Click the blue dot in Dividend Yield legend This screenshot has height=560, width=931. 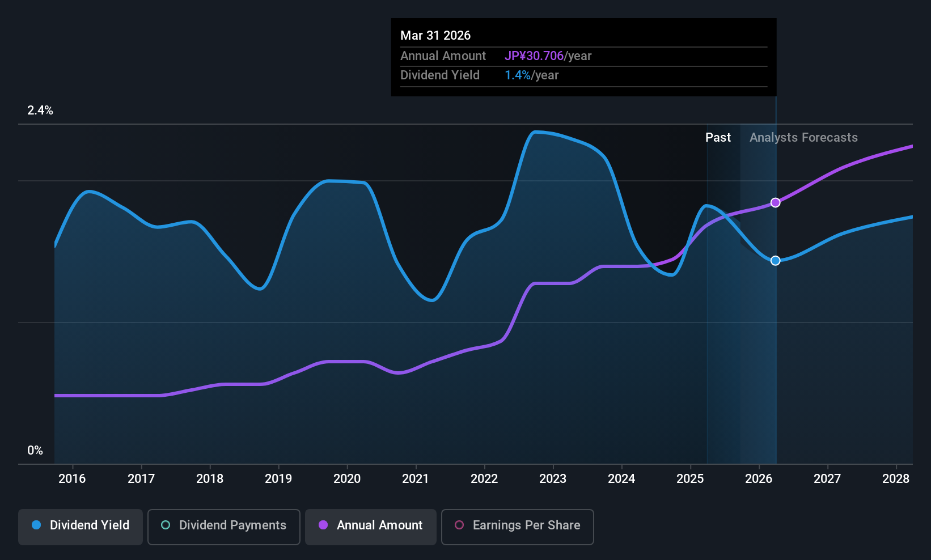[x=36, y=525]
